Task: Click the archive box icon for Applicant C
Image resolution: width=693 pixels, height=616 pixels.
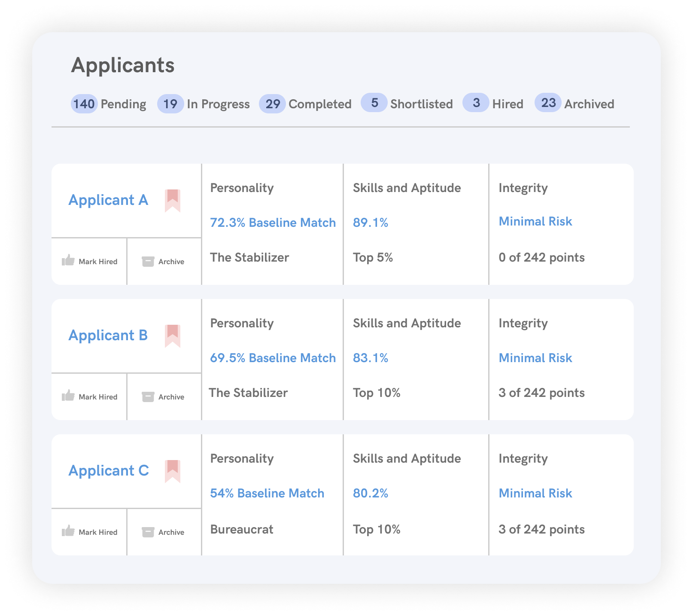Action: pyautogui.click(x=148, y=531)
